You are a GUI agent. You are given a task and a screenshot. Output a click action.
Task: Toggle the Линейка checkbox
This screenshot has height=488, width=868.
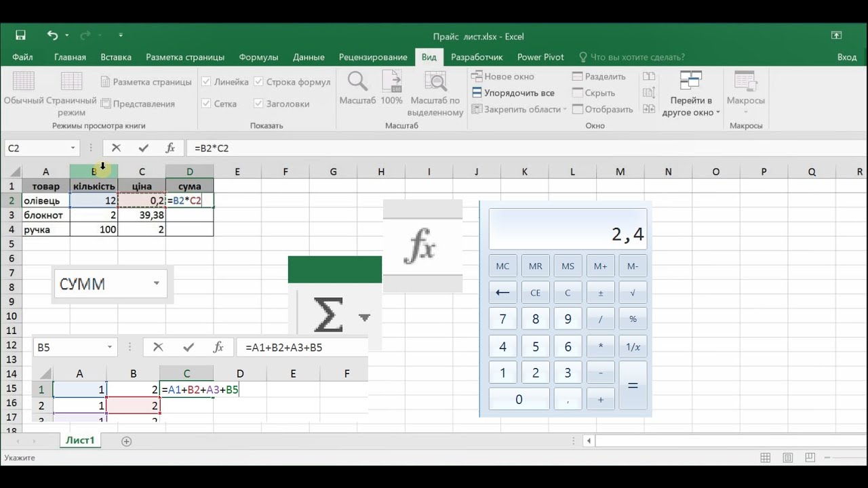click(206, 82)
